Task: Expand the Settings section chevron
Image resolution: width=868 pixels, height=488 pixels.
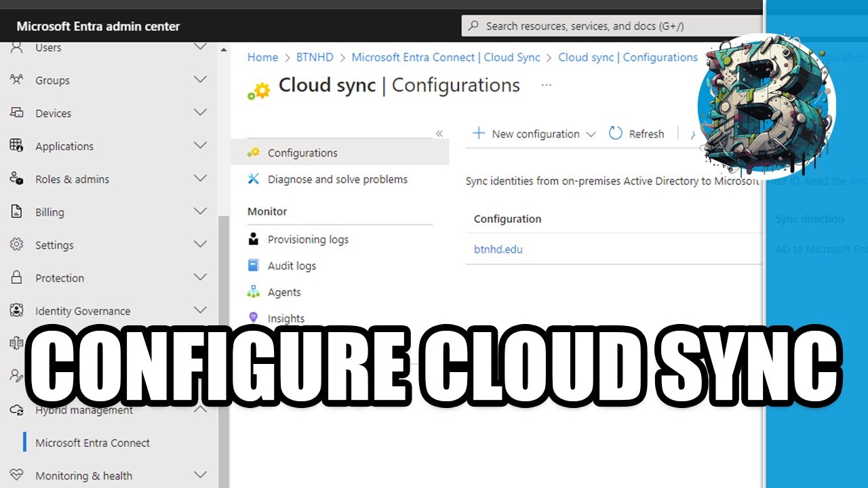Action: 200,244
